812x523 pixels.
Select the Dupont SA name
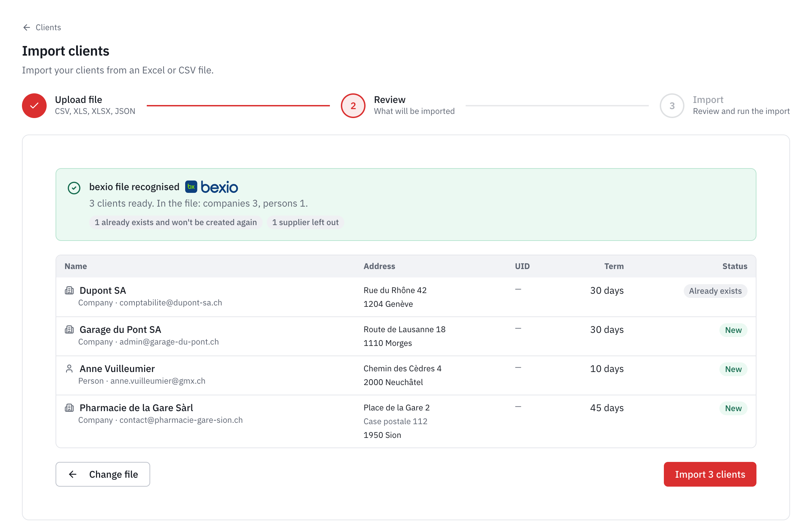click(103, 291)
